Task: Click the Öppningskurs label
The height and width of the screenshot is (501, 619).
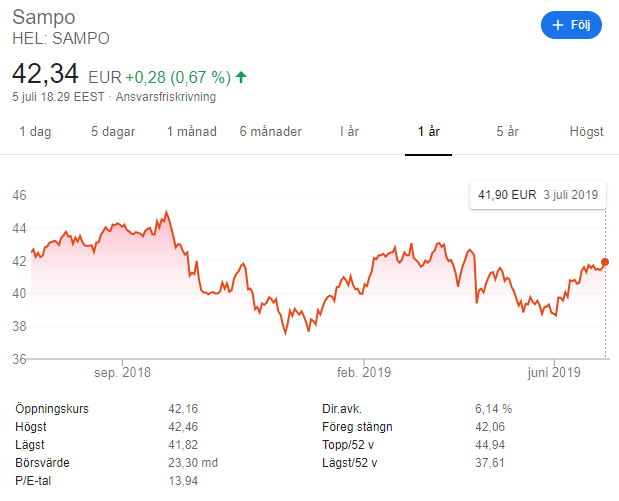Action: click(52, 409)
